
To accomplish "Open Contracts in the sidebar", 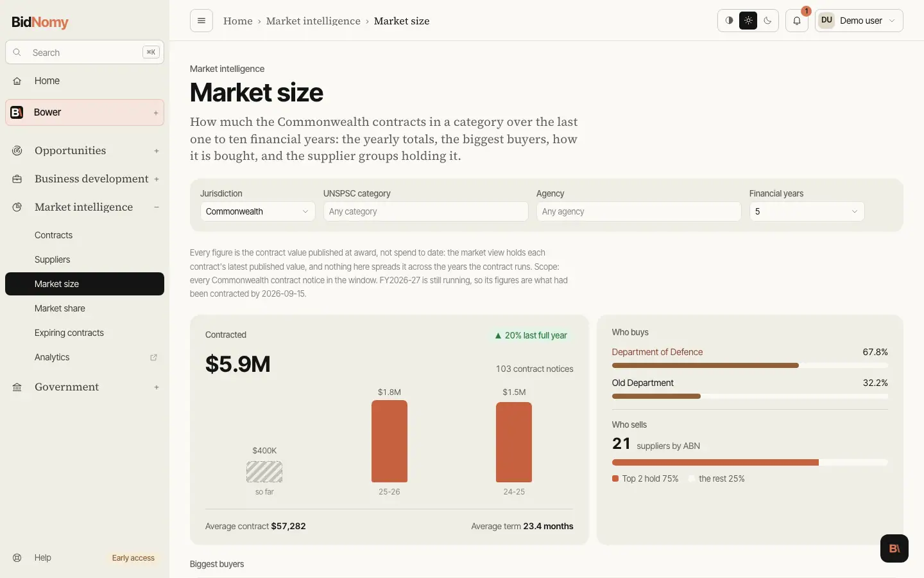I will (85, 235).
